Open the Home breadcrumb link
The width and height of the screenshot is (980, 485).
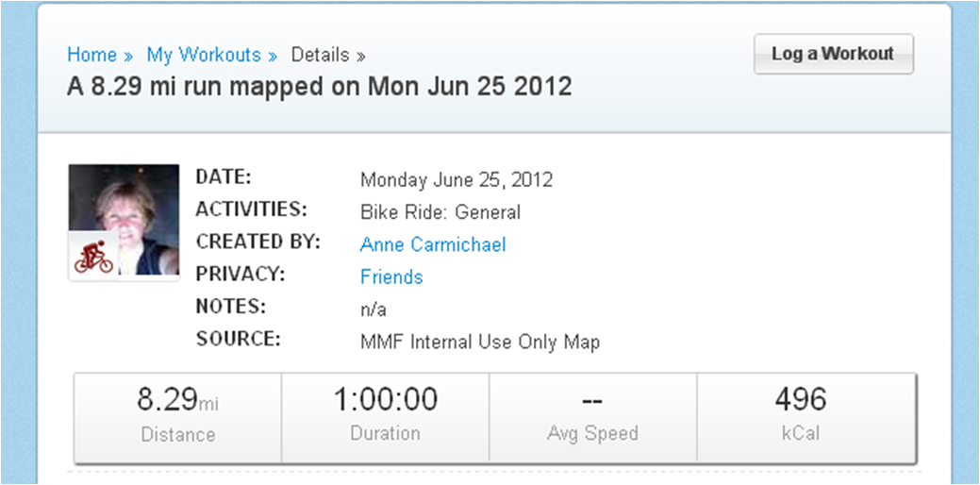[91, 55]
